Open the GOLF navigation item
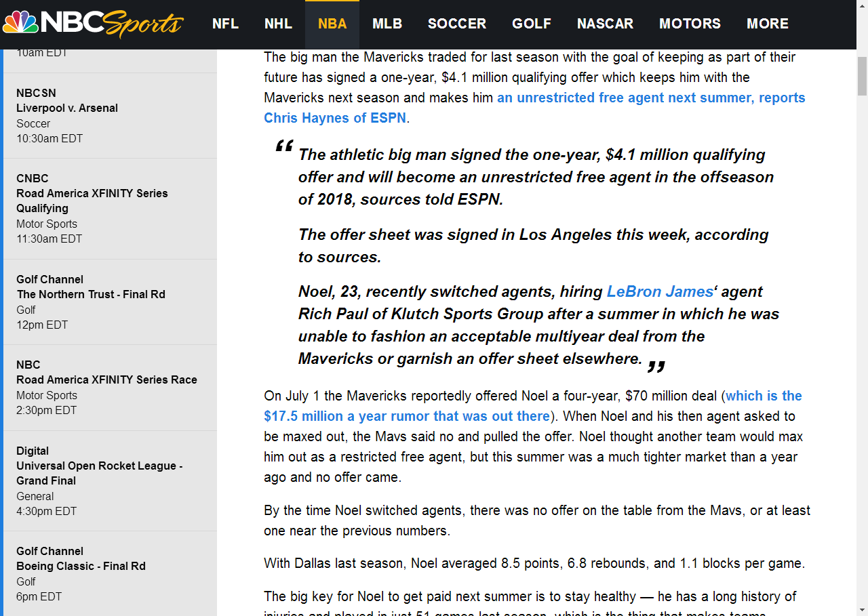Viewport: 868px width, 616px height. pyautogui.click(x=532, y=24)
